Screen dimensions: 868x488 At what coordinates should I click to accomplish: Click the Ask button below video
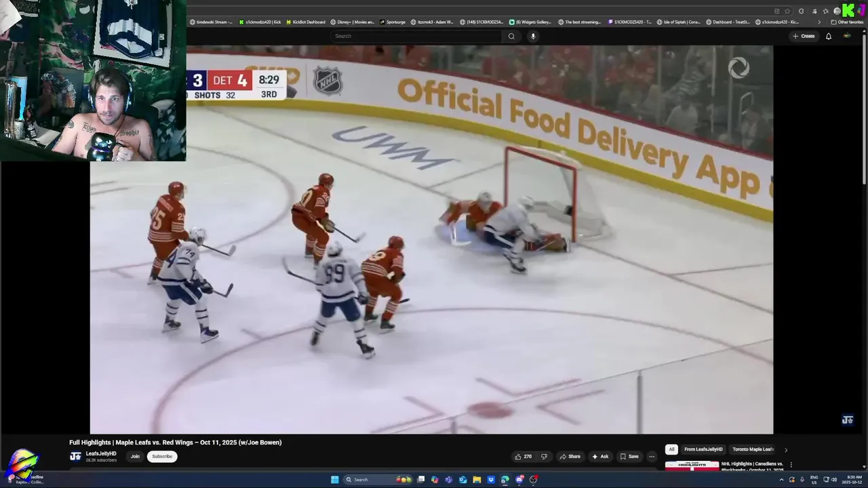click(x=600, y=456)
